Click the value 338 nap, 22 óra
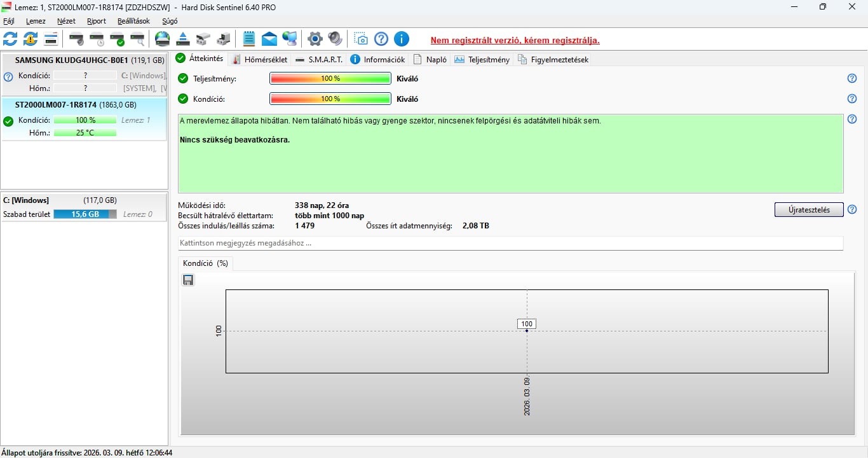Image resolution: width=868 pixels, height=458 pixels. tap(322, 205)
